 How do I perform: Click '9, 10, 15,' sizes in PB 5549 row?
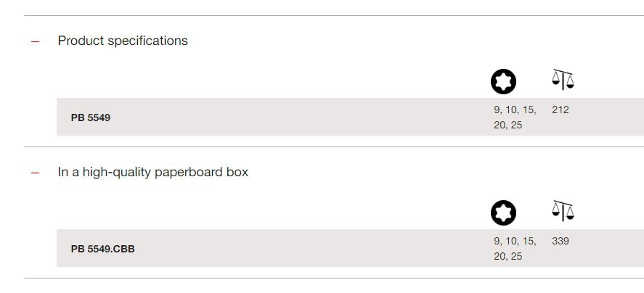(x=515, y=110)
